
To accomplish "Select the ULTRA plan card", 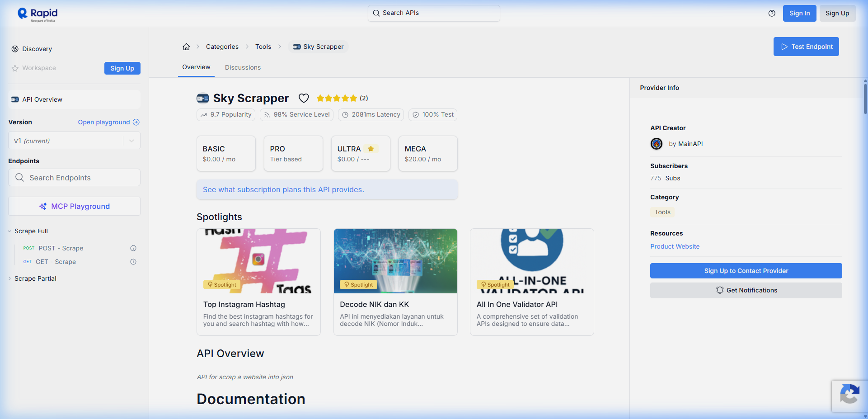I will tap(361, 153).
